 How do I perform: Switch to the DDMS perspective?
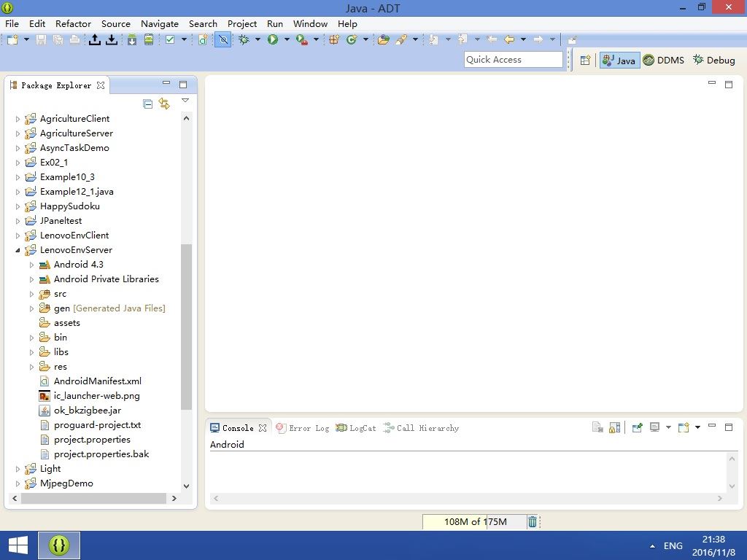point(664,60)
